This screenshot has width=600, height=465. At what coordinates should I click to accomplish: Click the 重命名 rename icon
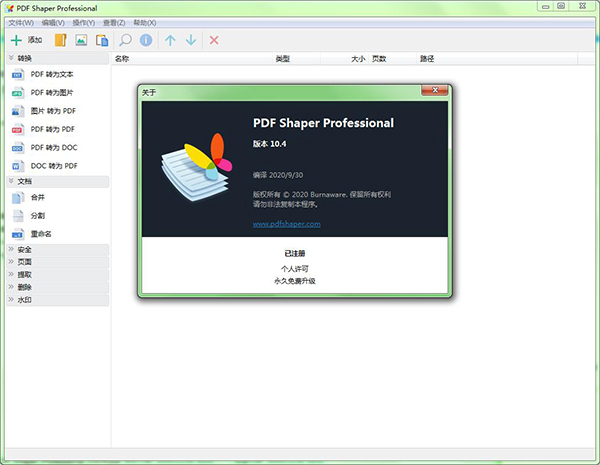point(18,234)
